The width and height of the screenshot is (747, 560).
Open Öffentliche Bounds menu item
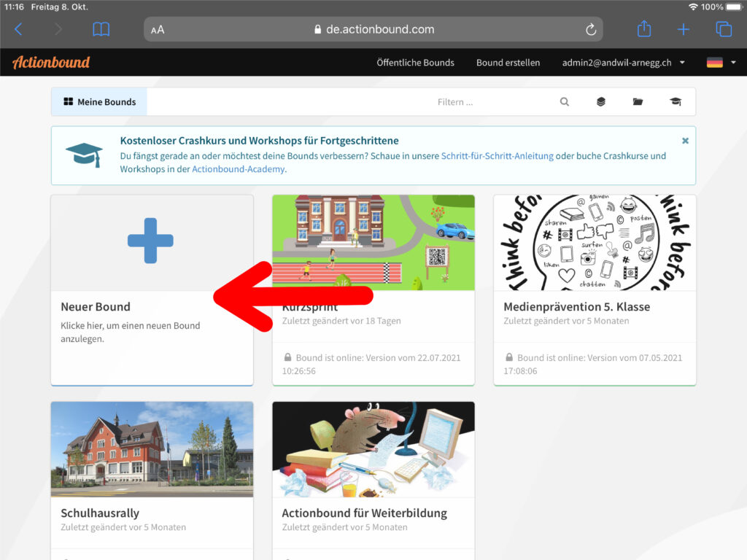tap(415, 63)
